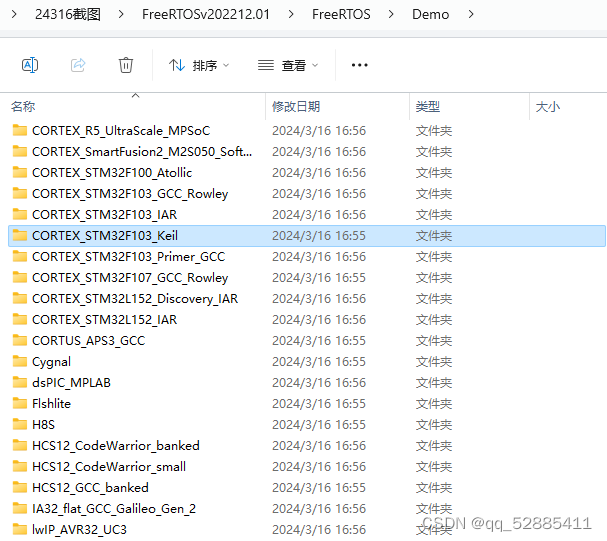Click the Rename toolbar icon
Screen dimensions: 607x541
(30, 65)
